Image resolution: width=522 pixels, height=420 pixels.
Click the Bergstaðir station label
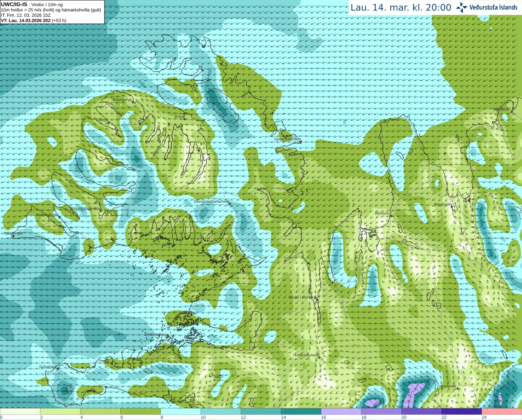point(442,204)
